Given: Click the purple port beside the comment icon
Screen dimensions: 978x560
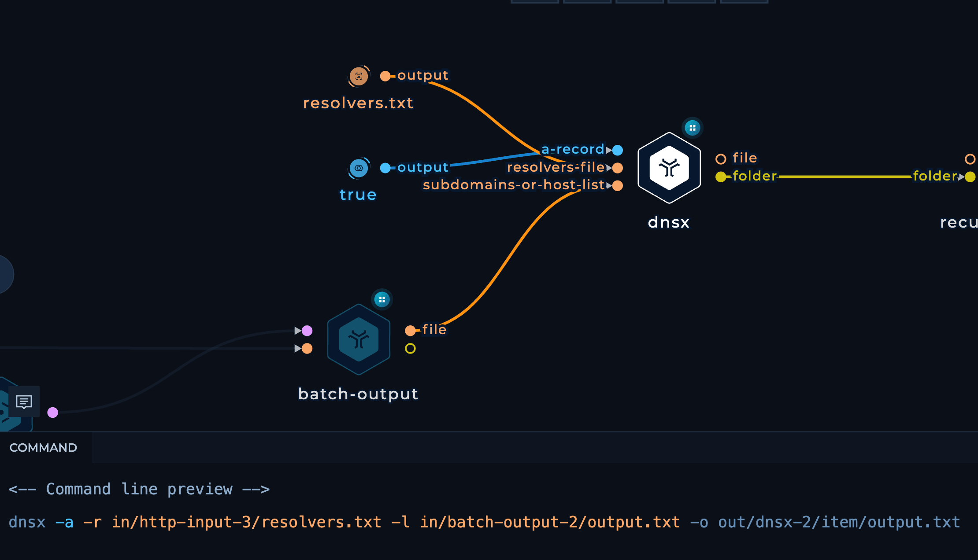Looking at the screenshot, I should point(53,413).
